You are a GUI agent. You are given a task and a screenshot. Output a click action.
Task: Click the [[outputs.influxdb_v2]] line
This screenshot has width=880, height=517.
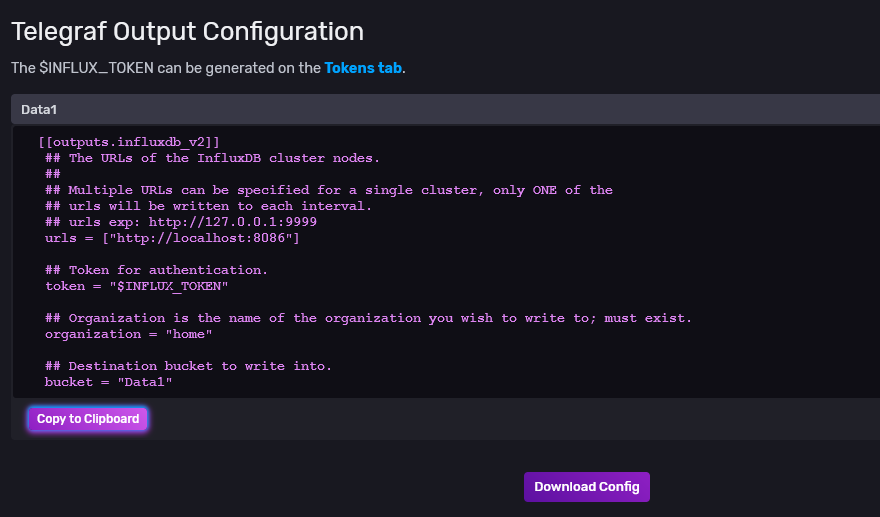click(x=128, y=142)
